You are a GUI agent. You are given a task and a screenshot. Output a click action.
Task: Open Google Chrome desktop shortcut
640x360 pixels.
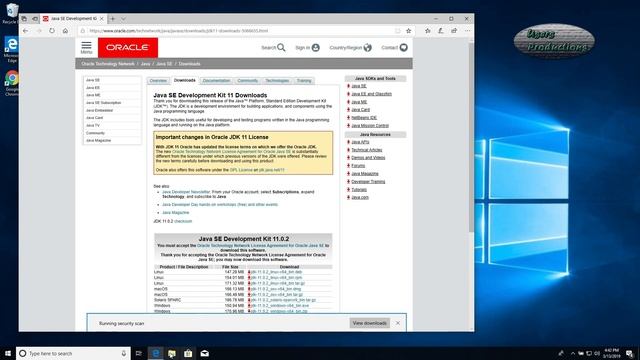[12, 83]
